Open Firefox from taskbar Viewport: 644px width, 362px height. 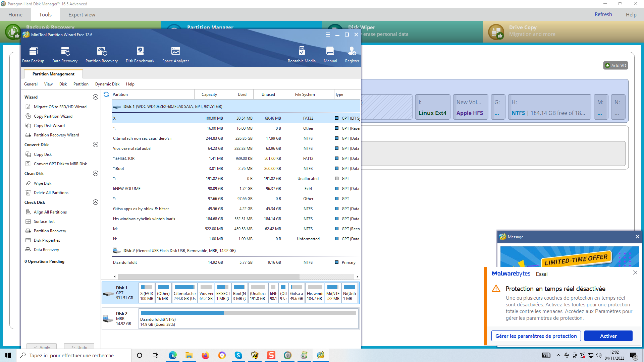206,355
